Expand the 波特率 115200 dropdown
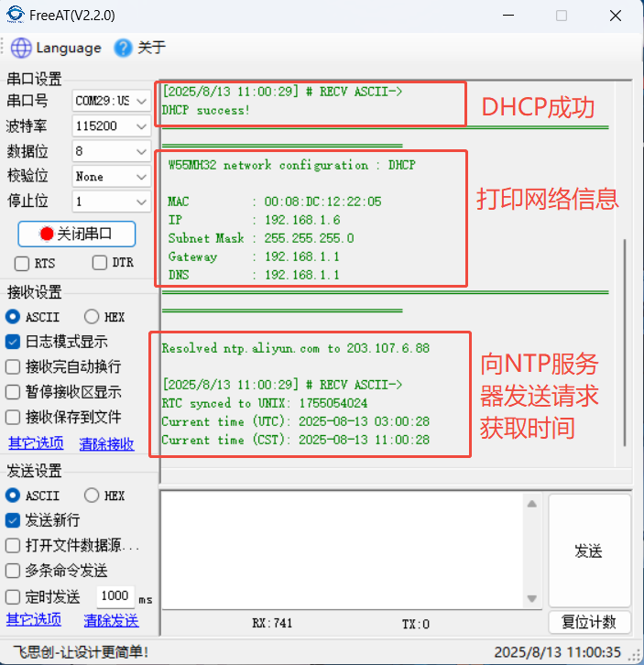Viewport: 644px width, 665px height. tap(112, 125)
